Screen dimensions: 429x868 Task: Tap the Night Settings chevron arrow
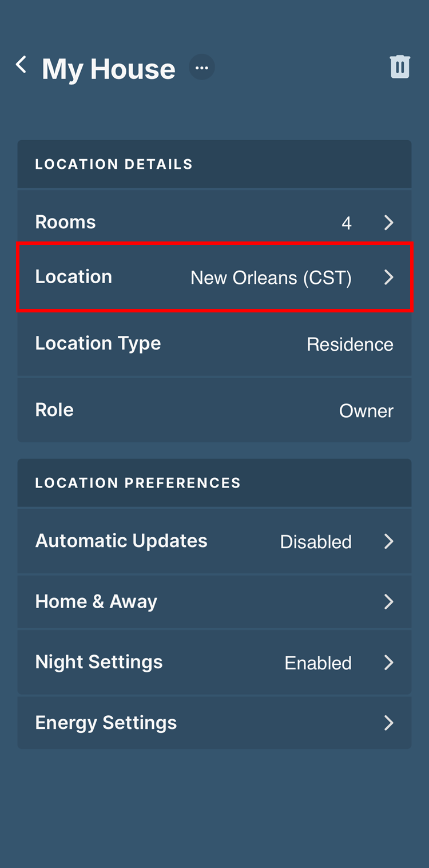click(x=389, y=663)
